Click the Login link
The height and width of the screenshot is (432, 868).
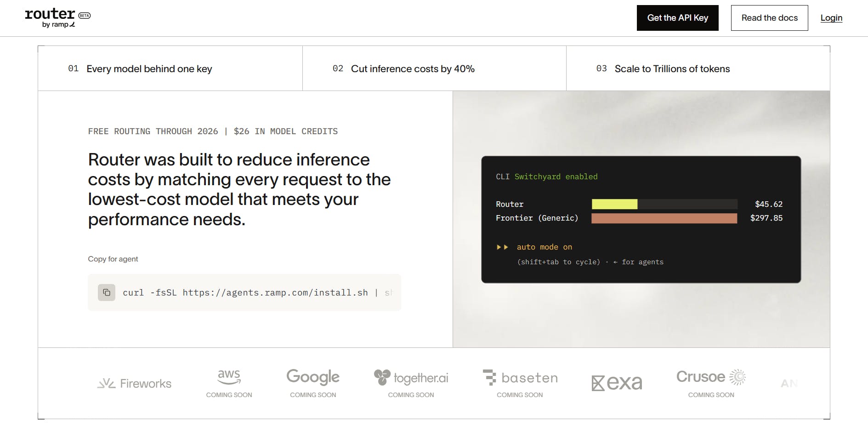click(831, 18)
